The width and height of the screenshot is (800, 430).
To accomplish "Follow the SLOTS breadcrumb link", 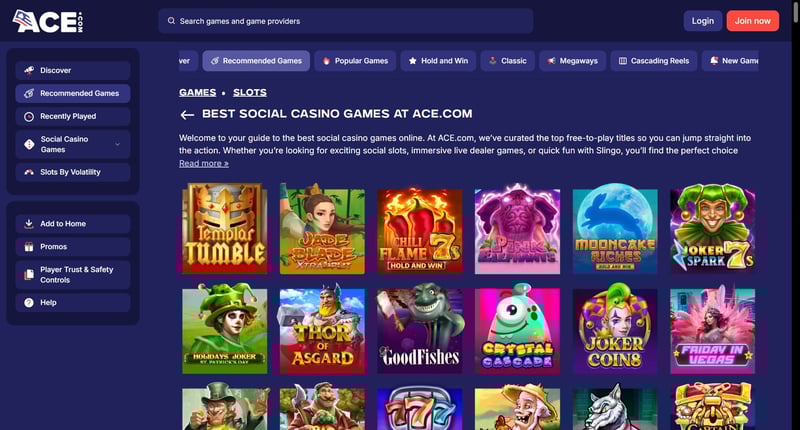I will tap(249, 92).
